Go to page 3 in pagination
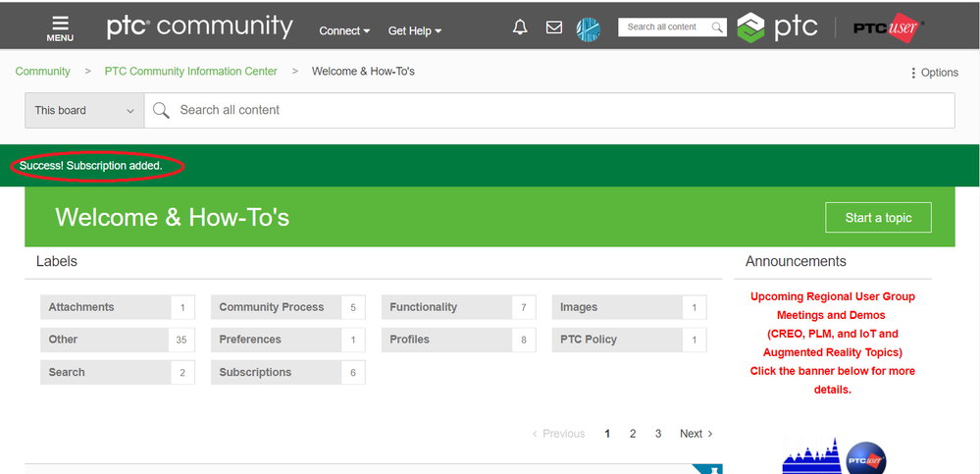Viewport: 980px width, 474px height. coord(658,434)
